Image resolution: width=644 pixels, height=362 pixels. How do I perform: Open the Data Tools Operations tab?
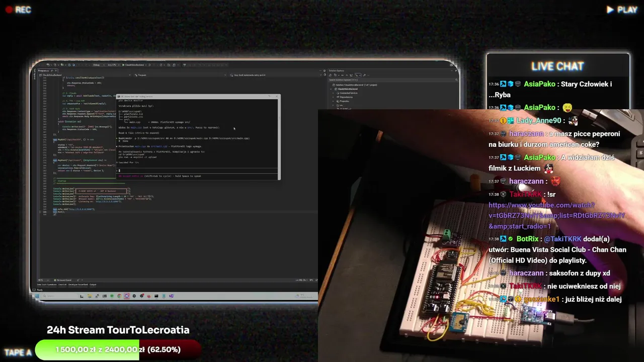click(46, 285)
